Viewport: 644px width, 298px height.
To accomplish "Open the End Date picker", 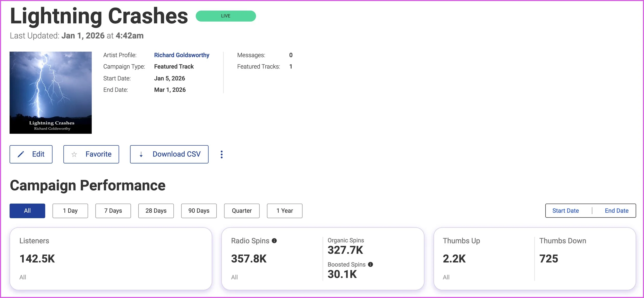I will click(616, 211).
